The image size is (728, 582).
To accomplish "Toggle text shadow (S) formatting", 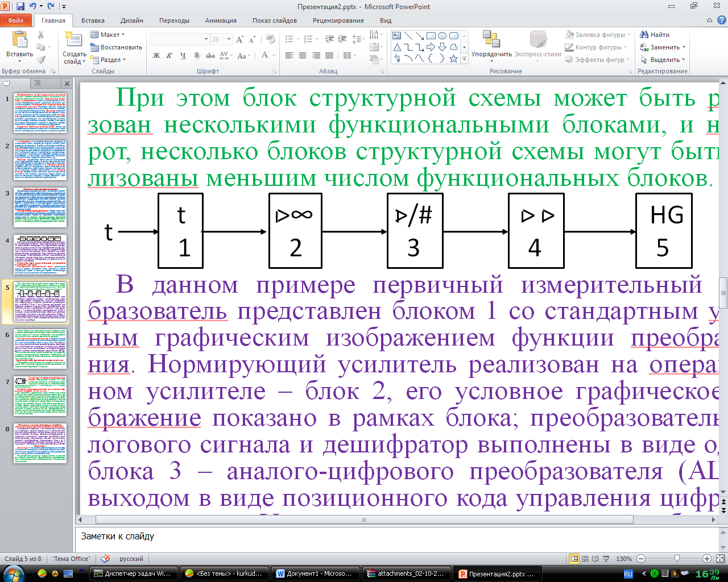I will (x=197, y=56).
